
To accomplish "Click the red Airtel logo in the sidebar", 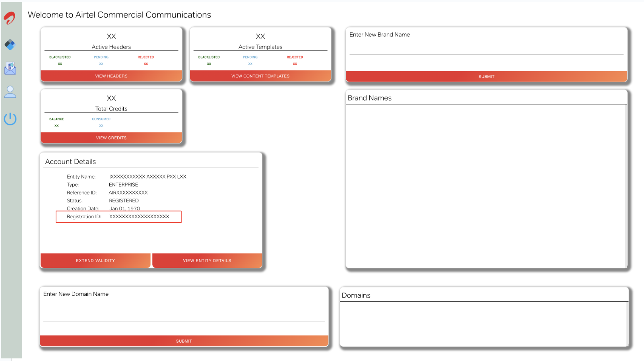I will 10,18.
